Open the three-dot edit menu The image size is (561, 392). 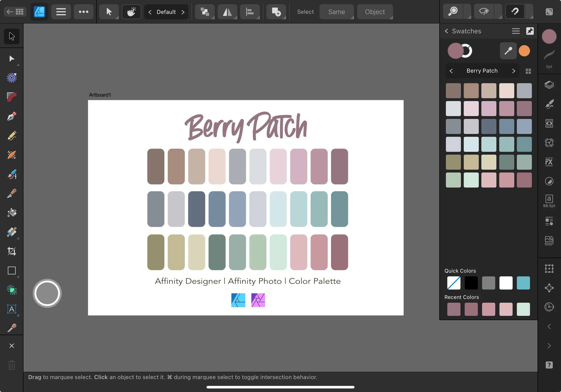(84, 12)
